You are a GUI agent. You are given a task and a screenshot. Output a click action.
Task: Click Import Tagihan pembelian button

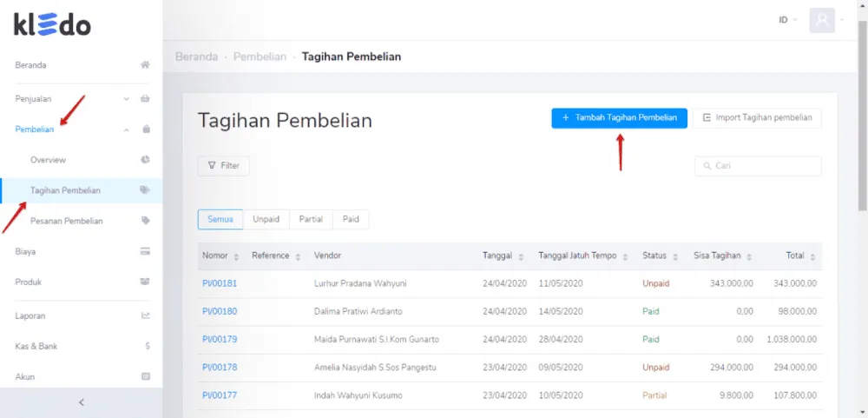757,118
